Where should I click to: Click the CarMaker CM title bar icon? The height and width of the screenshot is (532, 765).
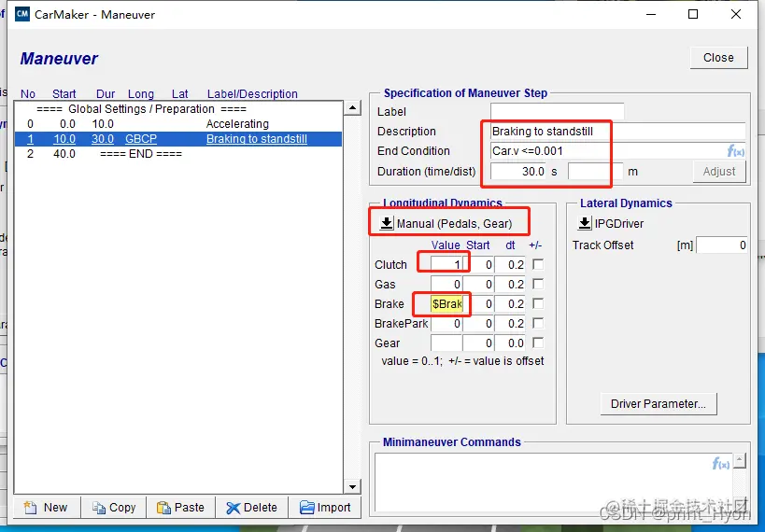[x=22, y=14]
